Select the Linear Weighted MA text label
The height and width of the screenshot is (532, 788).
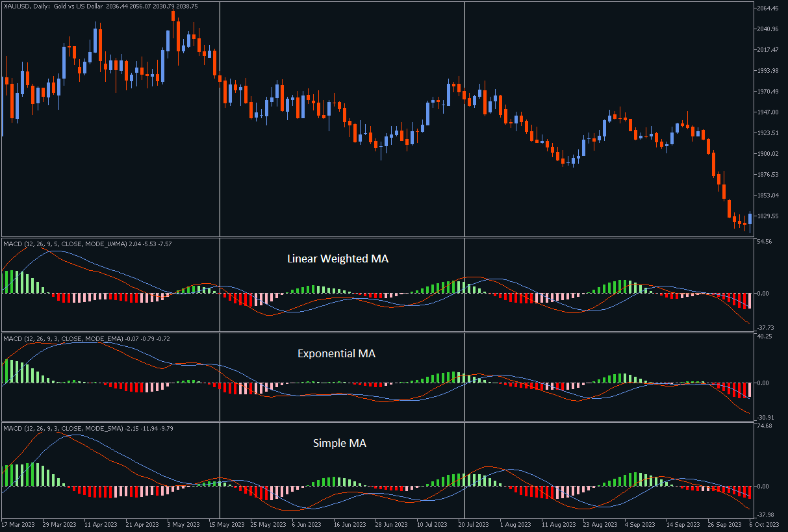[338, 259]
